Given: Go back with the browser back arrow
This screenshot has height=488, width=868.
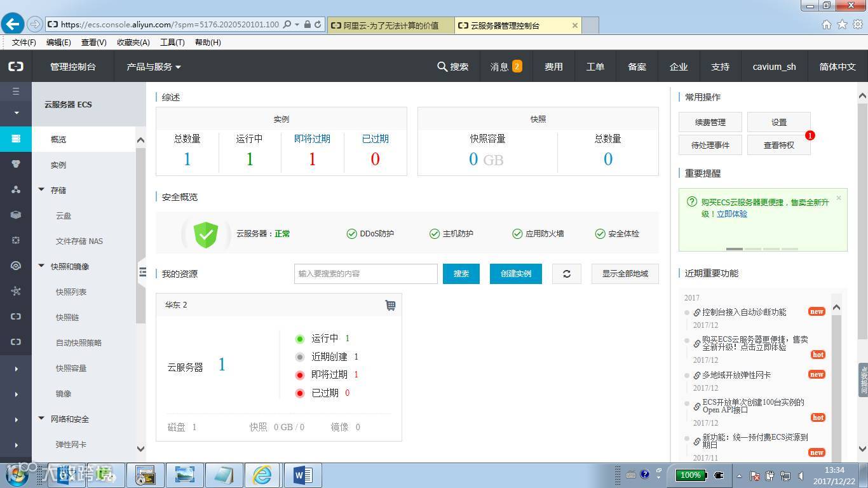Looking at the screenshot, I should 13,24.
